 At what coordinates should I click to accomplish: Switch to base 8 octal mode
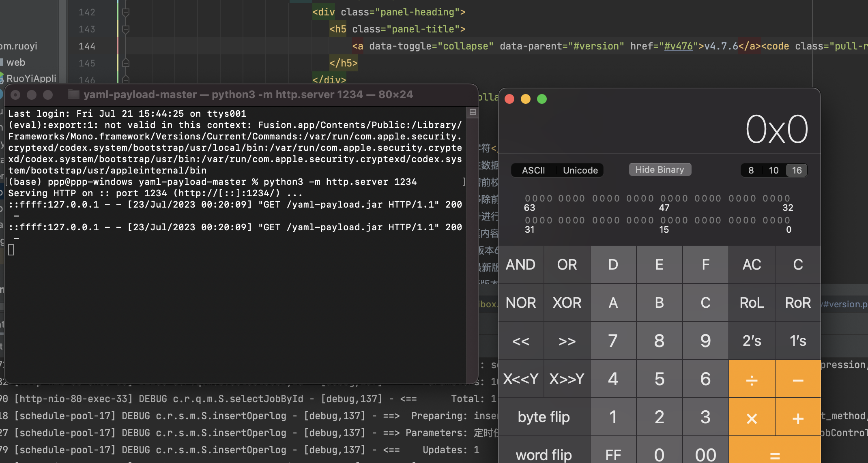(751, 170)
